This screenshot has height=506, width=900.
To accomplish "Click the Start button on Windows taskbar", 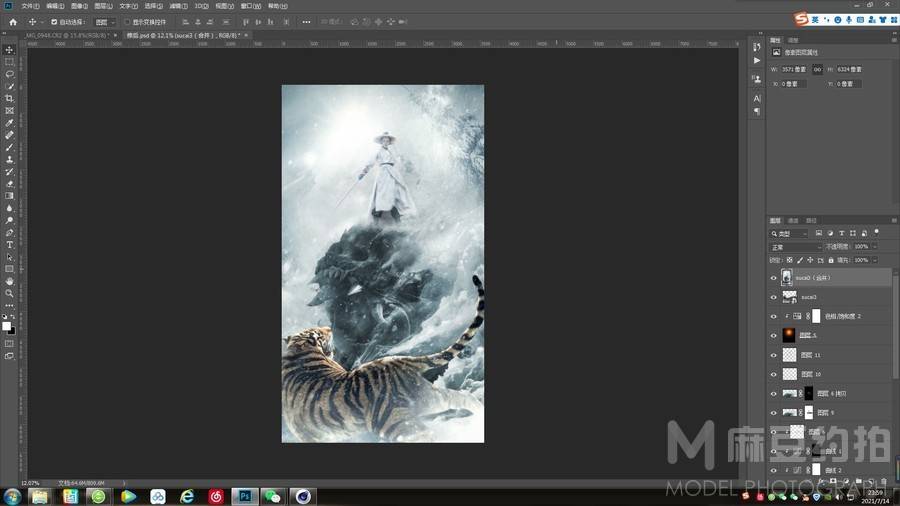I will click(12, 496).
